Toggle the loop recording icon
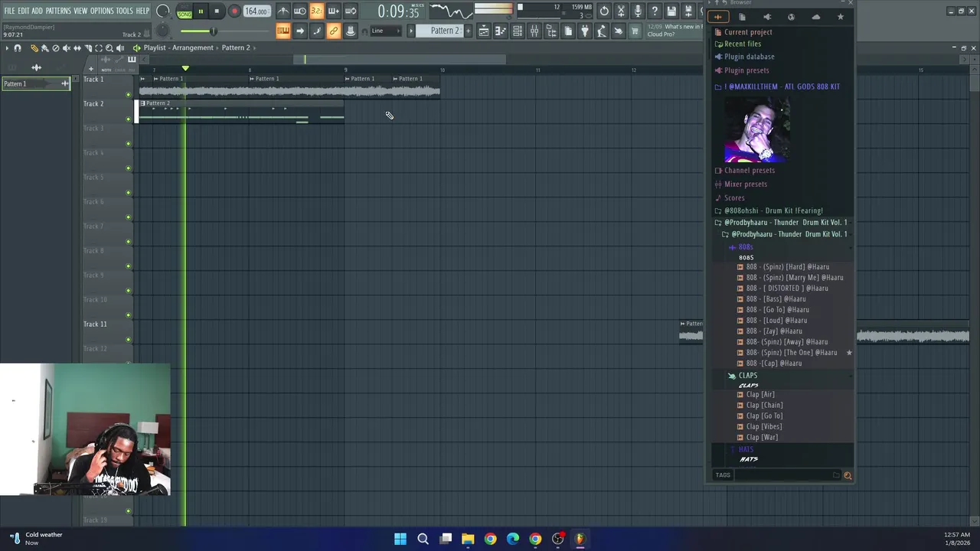Screen dimensions: 980x551 351,11
